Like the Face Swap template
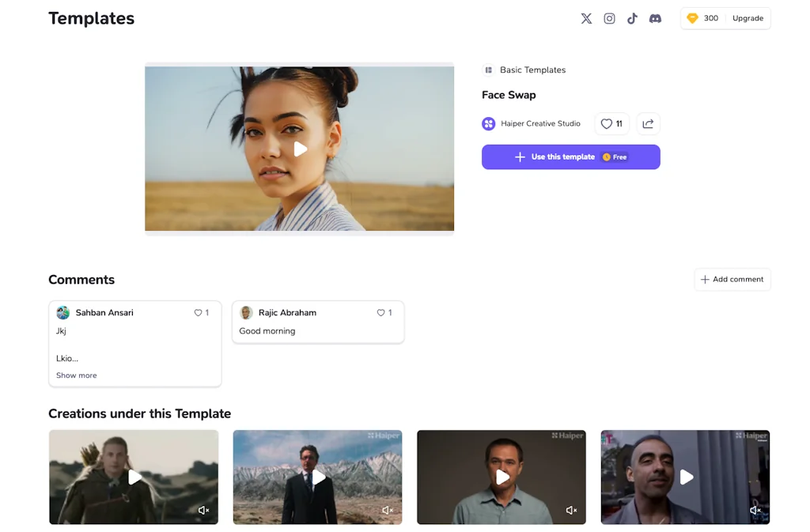The height and width of the screenshot is (532, 810). [611, 124]
